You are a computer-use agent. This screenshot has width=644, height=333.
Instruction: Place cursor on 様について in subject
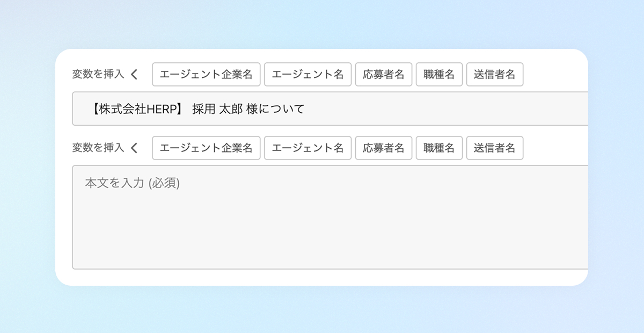point(275,109)
